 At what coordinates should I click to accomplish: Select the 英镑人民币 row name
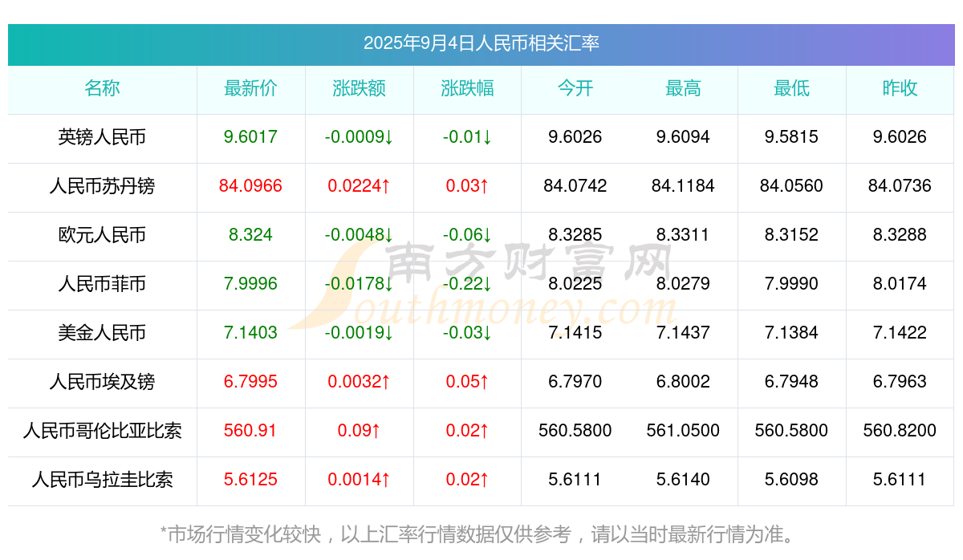(x=102, y=137)
